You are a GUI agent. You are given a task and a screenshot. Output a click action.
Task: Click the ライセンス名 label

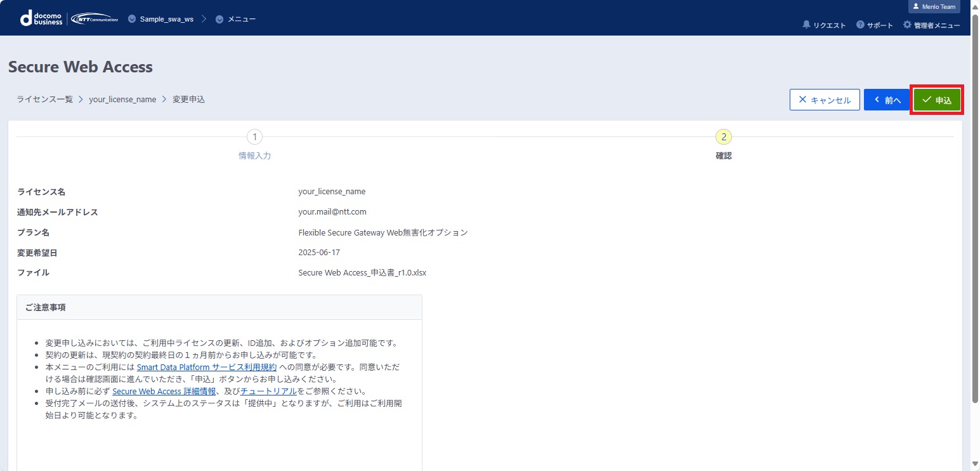pyautogui.click(x=41, y=192)
